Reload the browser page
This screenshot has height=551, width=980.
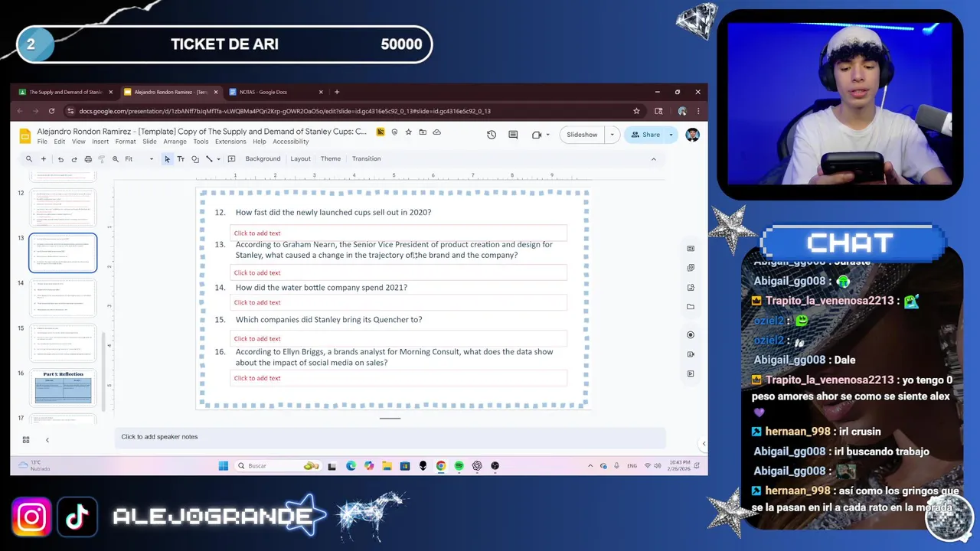51,111
